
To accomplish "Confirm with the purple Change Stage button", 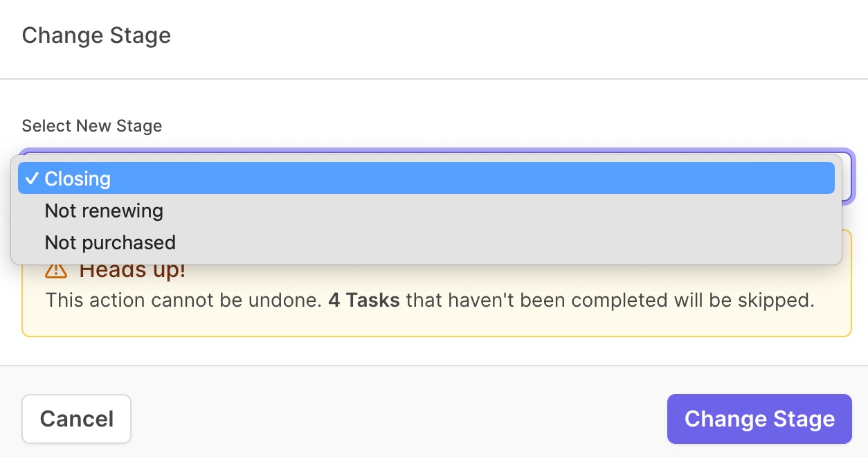I will (759, 419).
